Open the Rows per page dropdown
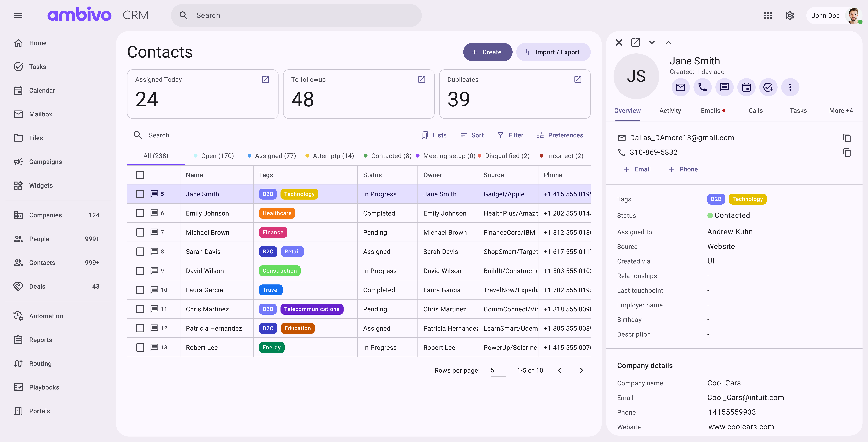Viewport: 868px width, 442px height. (498, 370)
